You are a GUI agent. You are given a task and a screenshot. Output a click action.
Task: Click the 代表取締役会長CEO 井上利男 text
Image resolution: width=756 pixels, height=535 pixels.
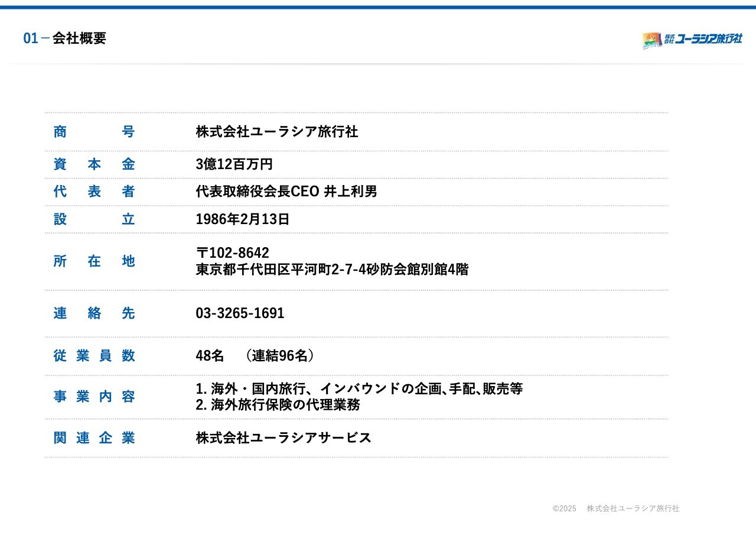point(286,192)
